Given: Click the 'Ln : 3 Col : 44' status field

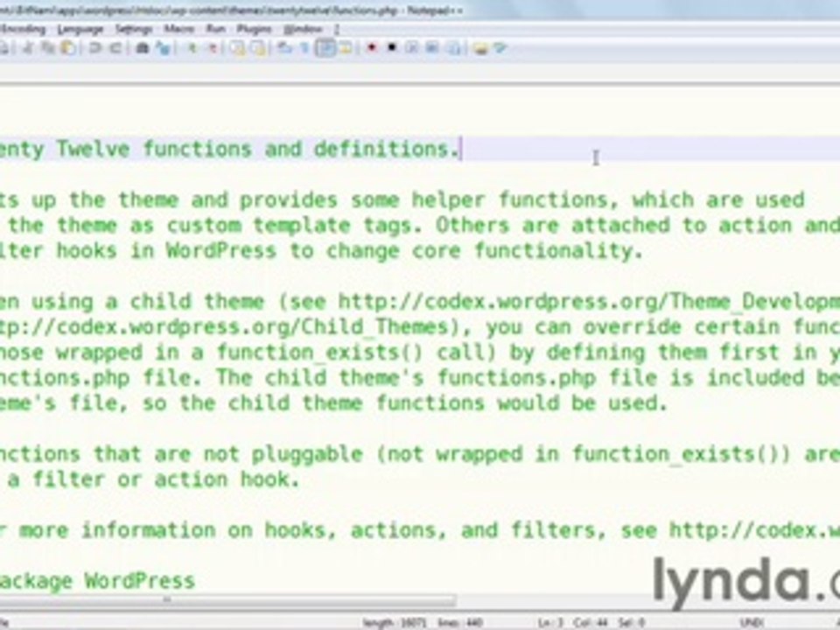Looking at the screenshot, I should coord(572,623).
